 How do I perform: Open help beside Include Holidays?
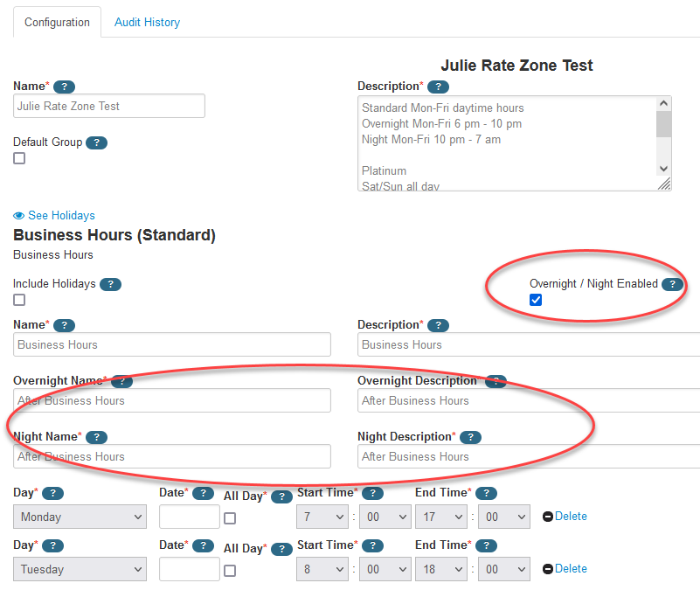point(111,284)
